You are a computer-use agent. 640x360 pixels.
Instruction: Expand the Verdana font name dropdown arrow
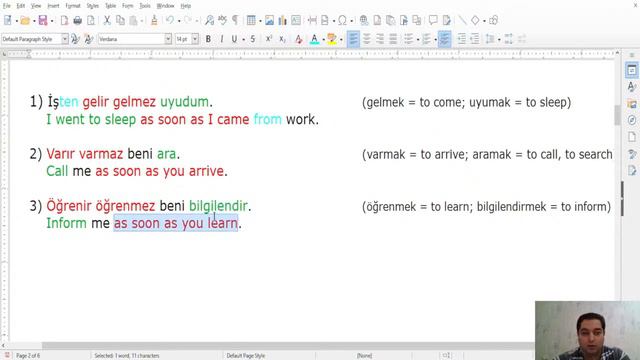pos(168,39)
